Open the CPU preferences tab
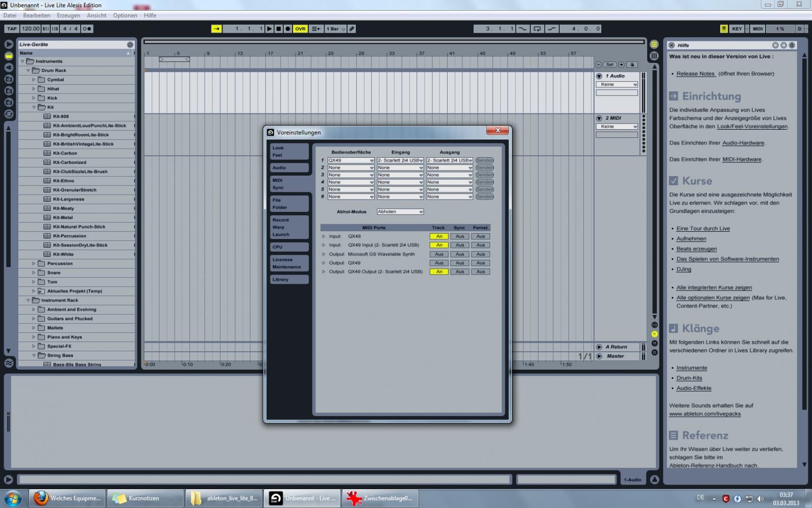Image resolution: width=812 pixels, height=508 pixels. click(x=289, y=247)
